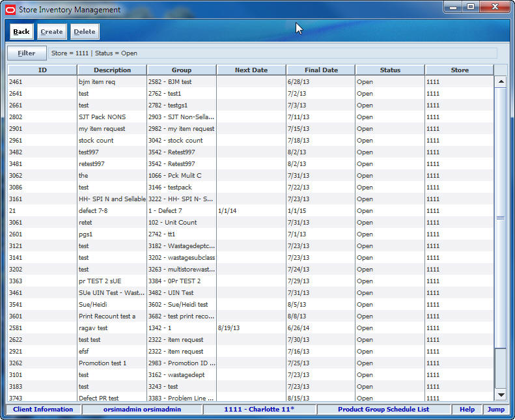This screenshot has width=515, height=420.
Task: Click description 'pgs1'
Action: tap(85, 234)
